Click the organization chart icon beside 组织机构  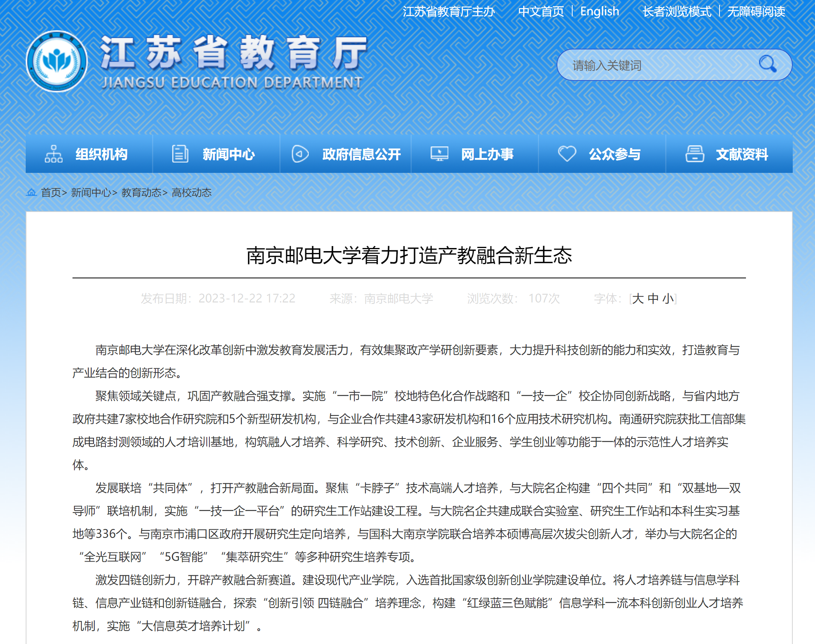pos(54,154)
